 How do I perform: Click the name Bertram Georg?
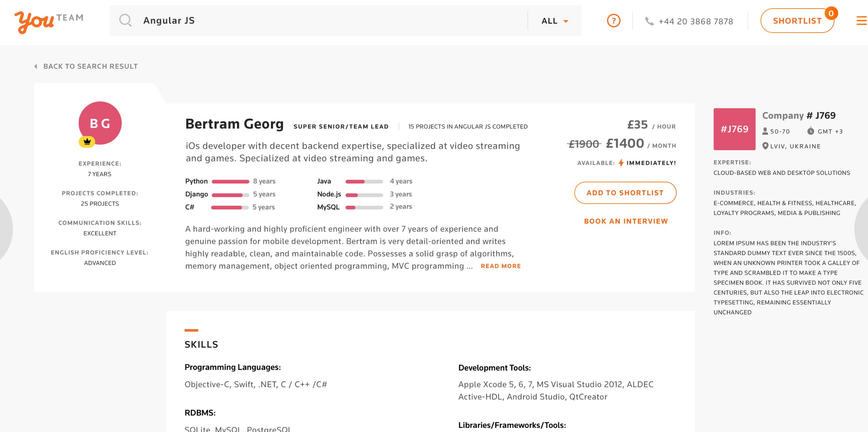[234, 124]
